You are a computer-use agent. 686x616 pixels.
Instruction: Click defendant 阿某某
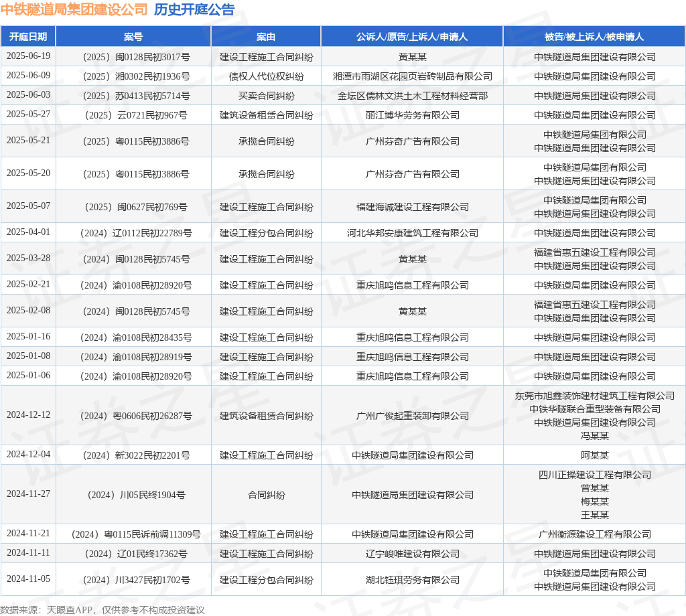pos(595,456)
